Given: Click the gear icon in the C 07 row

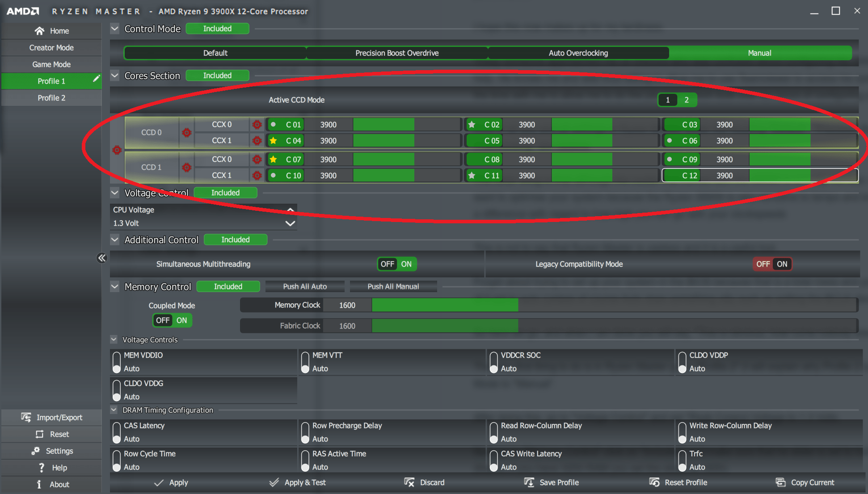Looking at the screenshot, I should (257, 159).
